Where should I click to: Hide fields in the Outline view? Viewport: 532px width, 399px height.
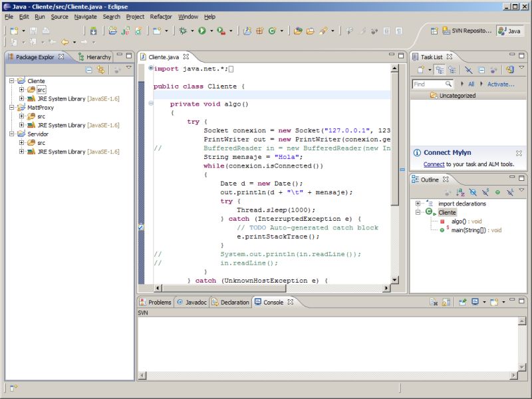473,191
